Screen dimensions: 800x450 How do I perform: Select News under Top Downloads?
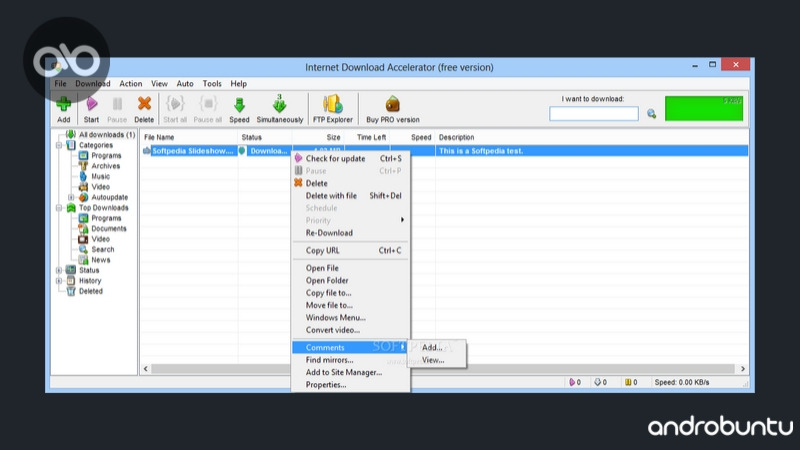(x=101, y=260)
